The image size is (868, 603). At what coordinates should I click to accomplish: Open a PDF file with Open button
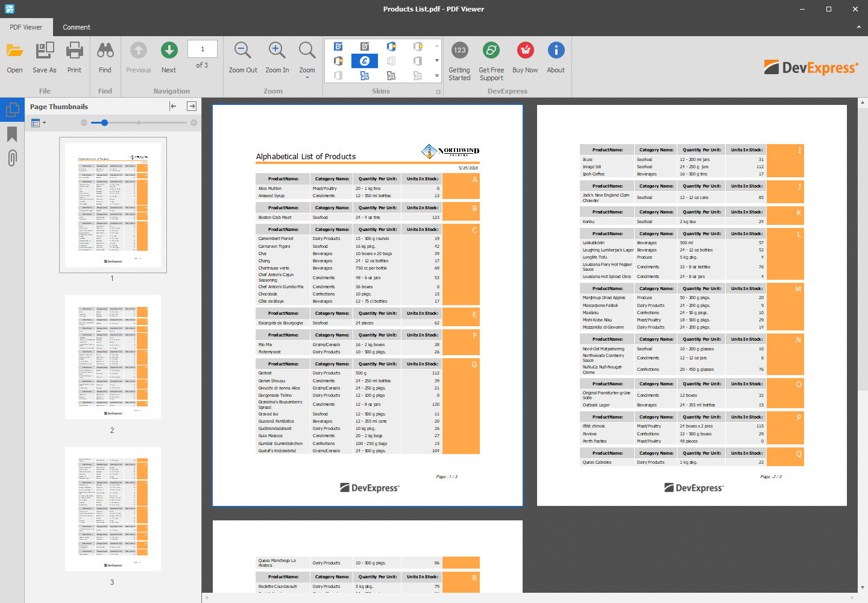tap(14, 58)
